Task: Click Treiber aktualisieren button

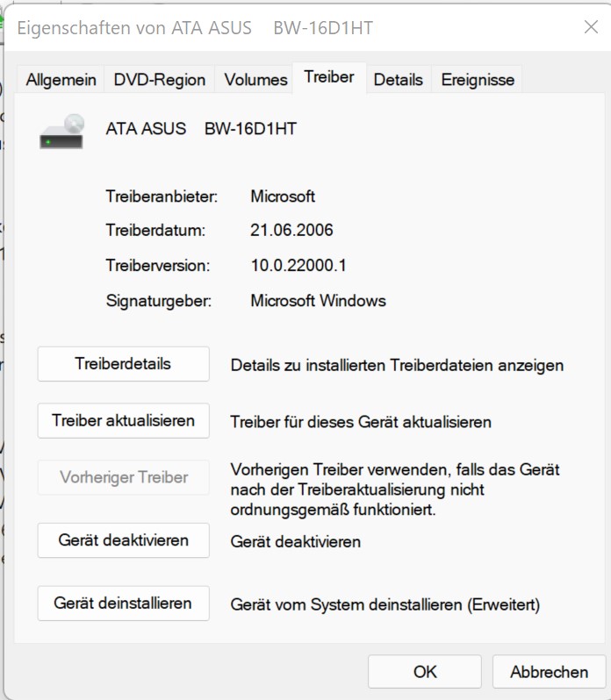Action: click(x=123, y=420)
